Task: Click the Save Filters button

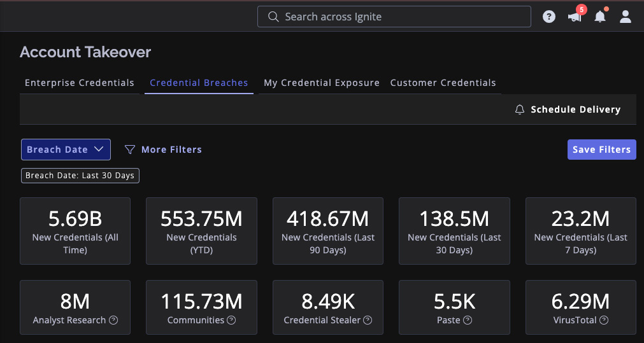Action: (x=602, y=150)
